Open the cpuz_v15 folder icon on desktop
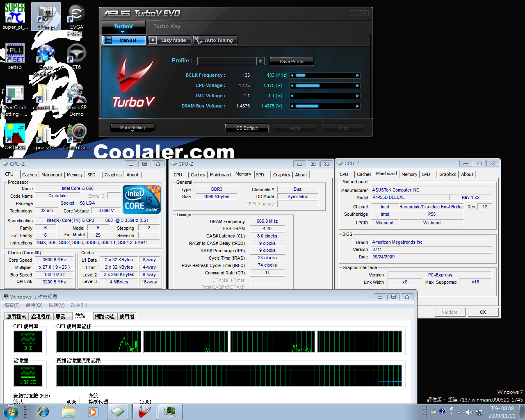Viewport: 525px width, 420px height. point(45,137)
